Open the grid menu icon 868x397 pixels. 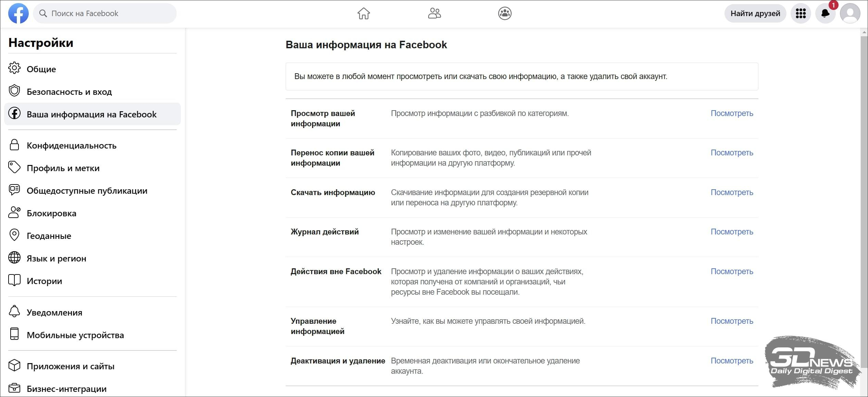801,13
